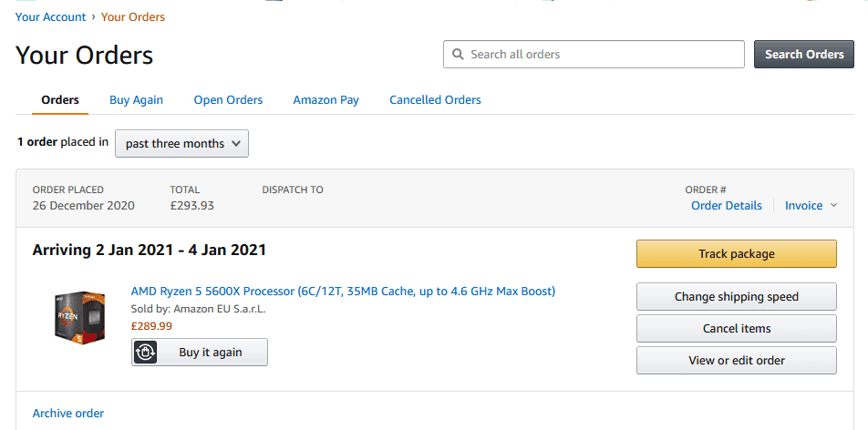Screen dimensions: 868x430
Task: Click the Buy it again cart icon
Action: click(145, 353)
